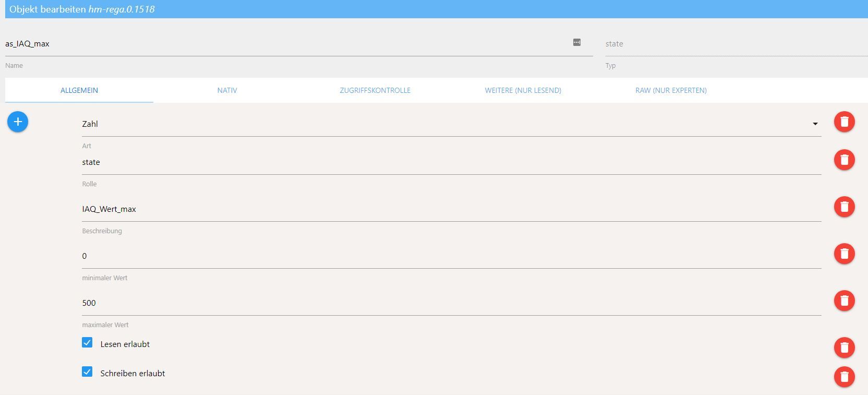Viewport: 868px width, 395px height.
Task: Open the Weitere (nur lesend) tab
Action: 523,90
